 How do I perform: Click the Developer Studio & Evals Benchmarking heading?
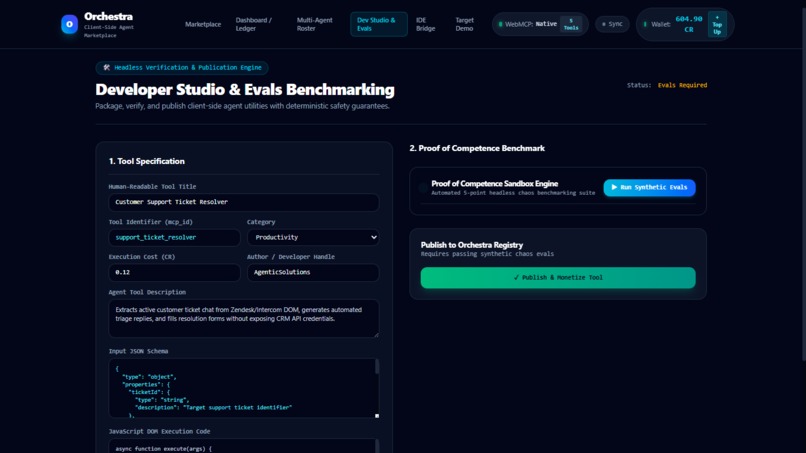tap(245, 89)
